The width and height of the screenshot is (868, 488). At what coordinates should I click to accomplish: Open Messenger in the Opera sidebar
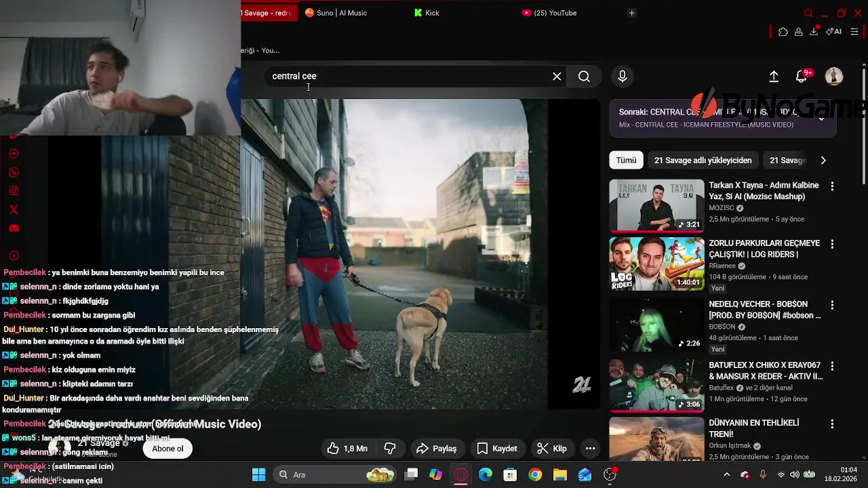pyautogui.click(x=14, y=154)
